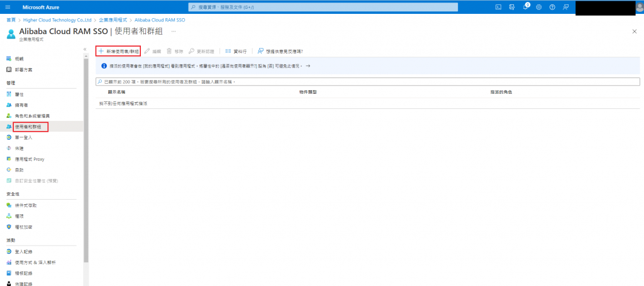Click the 活動 section heading
Image resolution: width=644 pixels, height=286 pixels.
(11, 240)
